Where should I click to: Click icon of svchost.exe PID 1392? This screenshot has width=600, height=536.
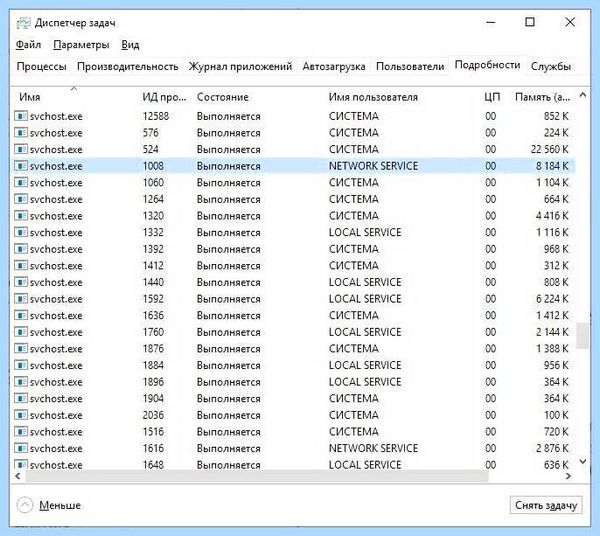21,249
